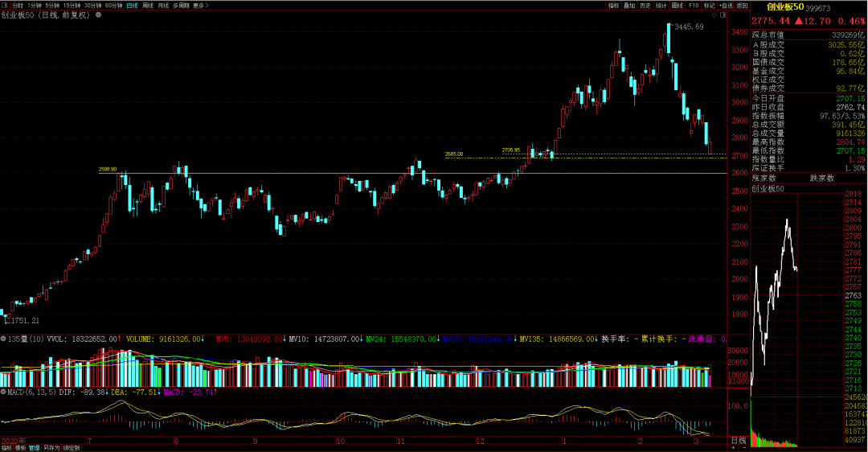Switch to 15分钟 period tab
Screen dimensions: 868x452
tap(72, 6)
